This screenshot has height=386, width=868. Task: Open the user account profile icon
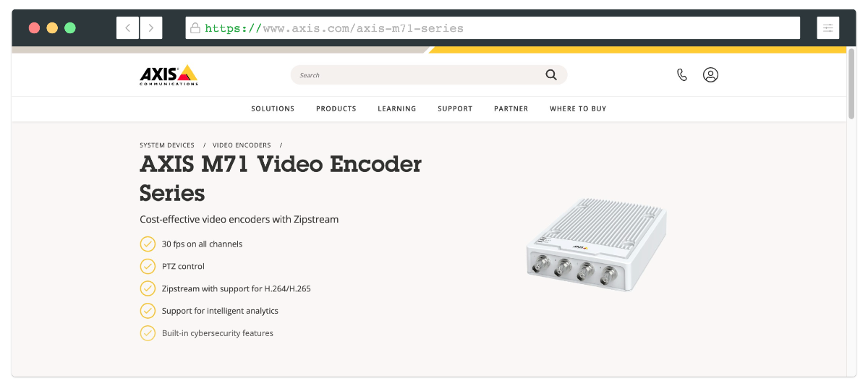(x=710, y=74)
